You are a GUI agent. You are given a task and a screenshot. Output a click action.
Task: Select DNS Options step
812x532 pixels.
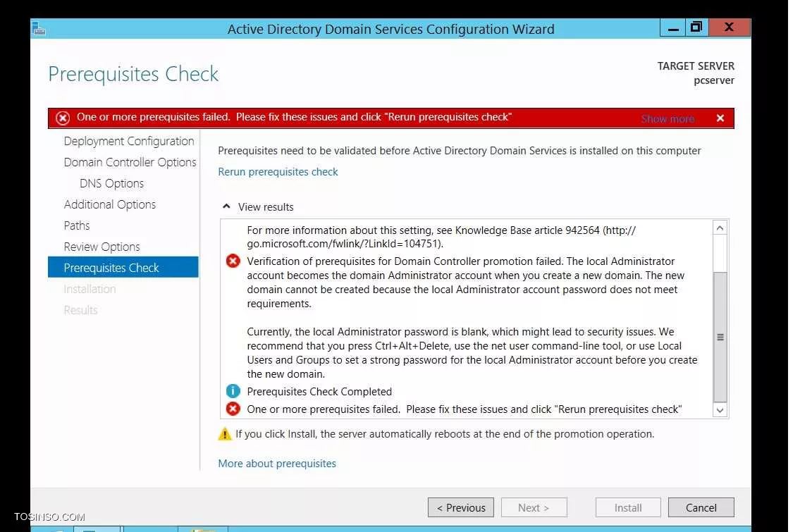point(112,184)
